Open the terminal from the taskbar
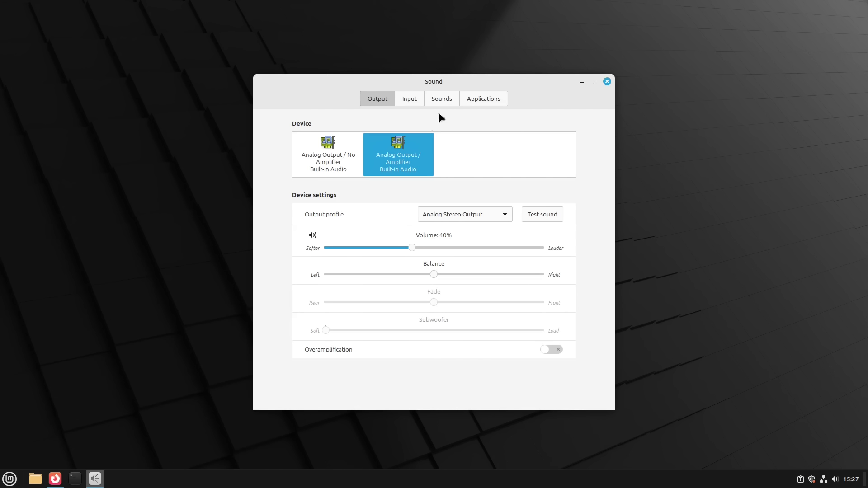 pyautogui.click(x=75, y=479)
